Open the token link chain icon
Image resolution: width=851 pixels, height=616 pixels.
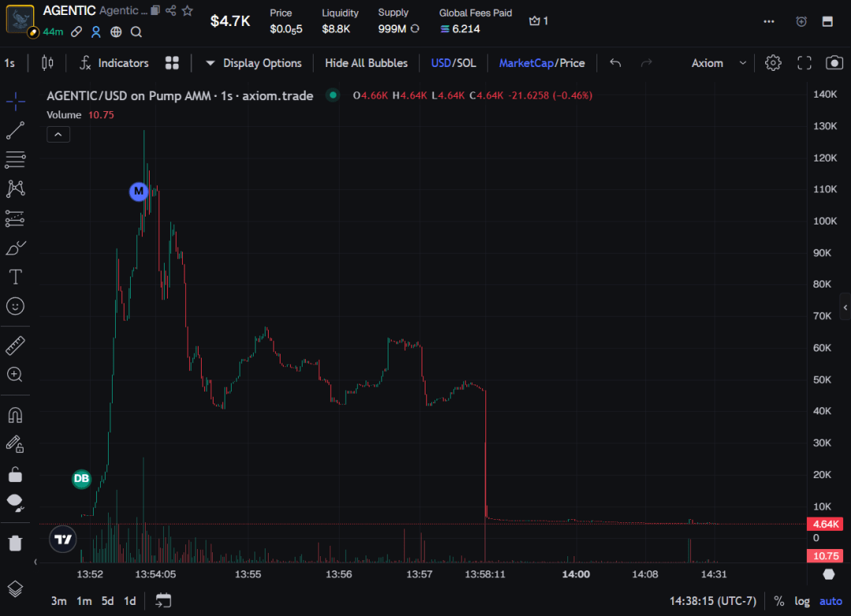click(x=76, y=32)
